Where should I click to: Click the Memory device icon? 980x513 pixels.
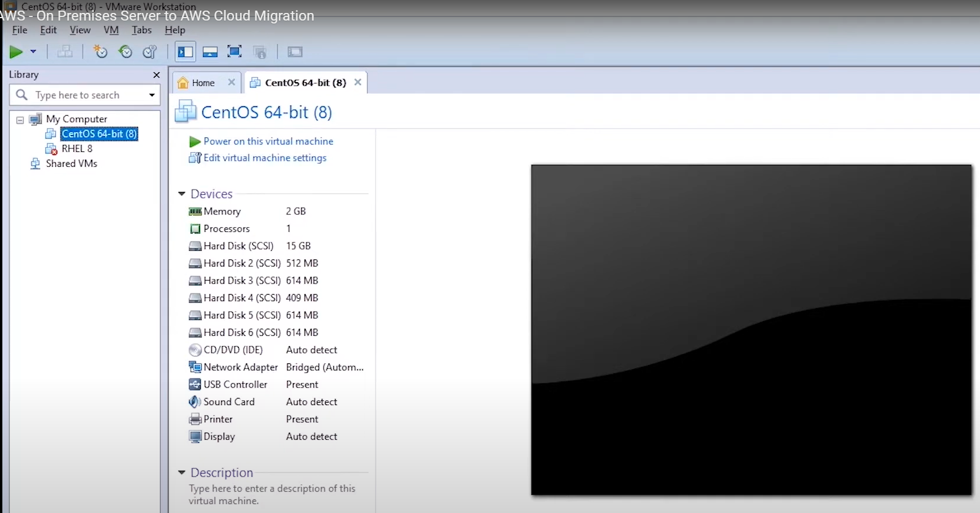[x=195, y=211]
